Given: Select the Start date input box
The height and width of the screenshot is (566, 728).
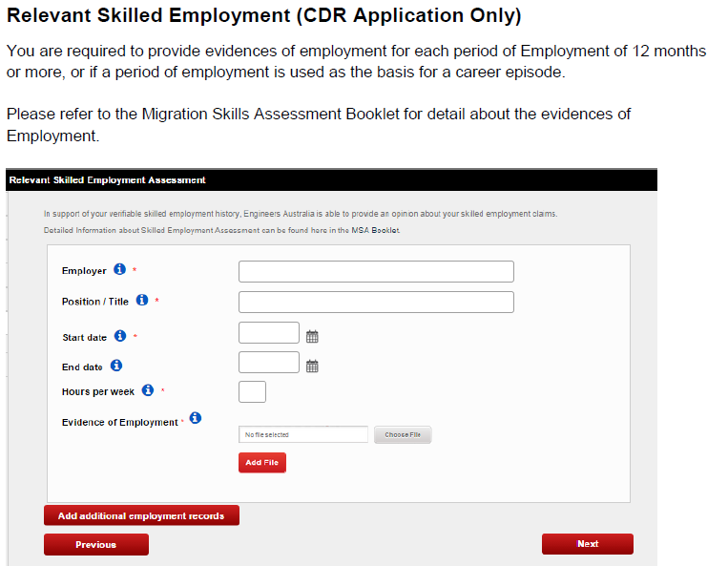Looking at the screenshot, I should point(269,333).
